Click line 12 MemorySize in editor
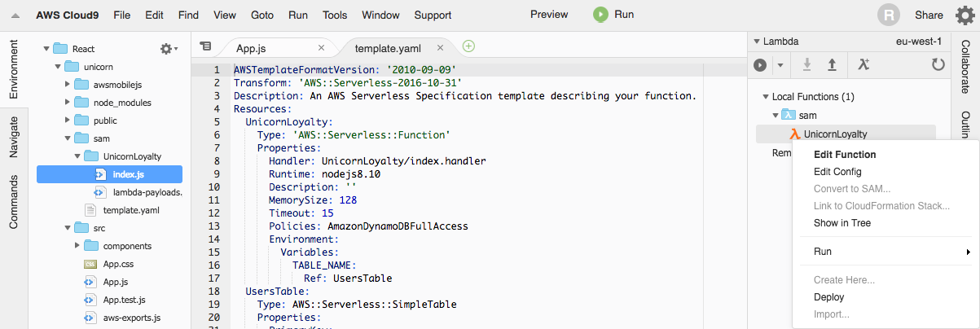 (x=312, y=200)
